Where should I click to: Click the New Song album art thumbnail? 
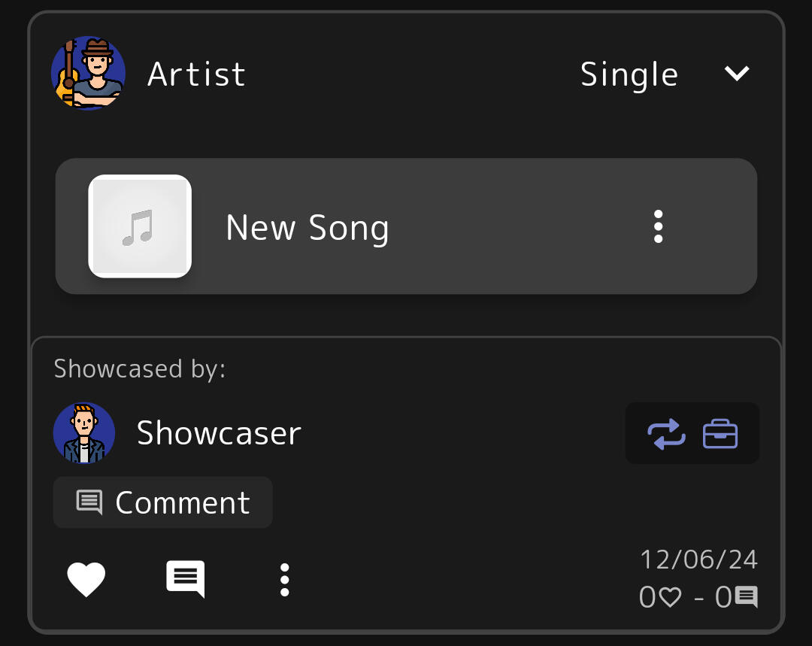[x=140, y=226]
